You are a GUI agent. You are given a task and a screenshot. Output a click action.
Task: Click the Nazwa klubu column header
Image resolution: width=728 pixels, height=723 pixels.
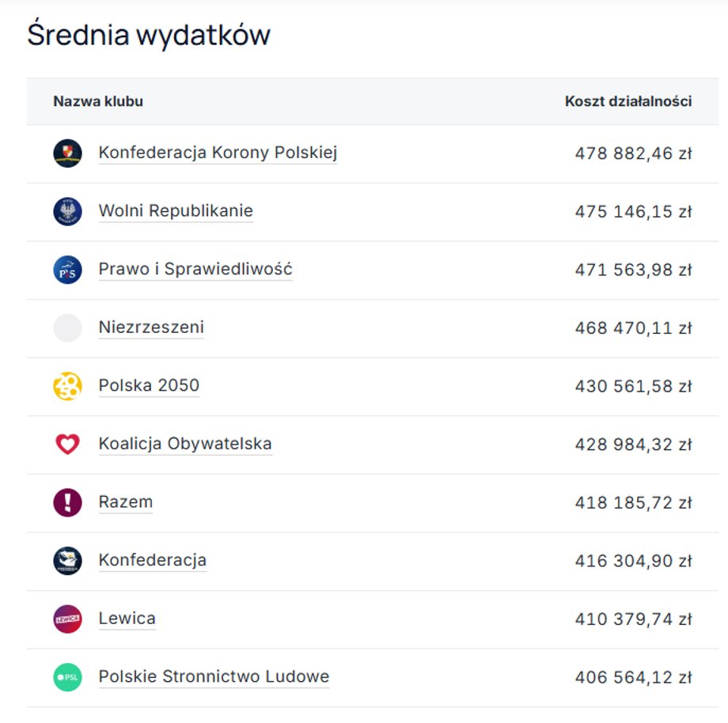(98, 101)
